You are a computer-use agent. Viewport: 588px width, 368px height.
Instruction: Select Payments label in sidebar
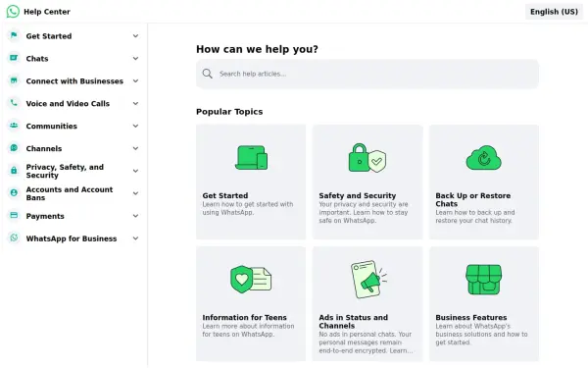(45, 216)
